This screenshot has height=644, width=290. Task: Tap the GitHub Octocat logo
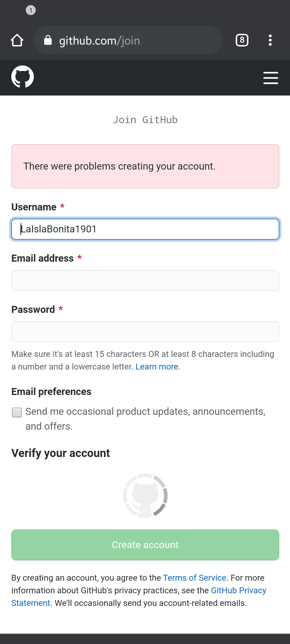[x=23, y=77]
